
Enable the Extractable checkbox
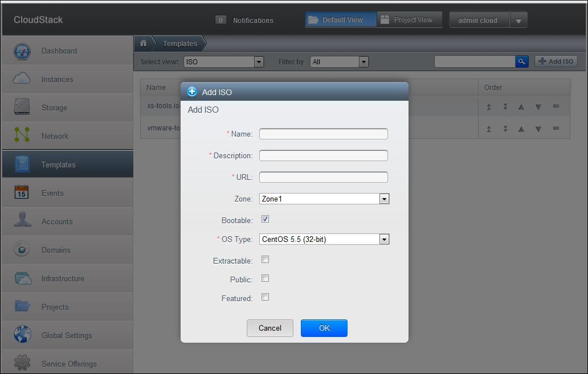[x=265, y=260]
